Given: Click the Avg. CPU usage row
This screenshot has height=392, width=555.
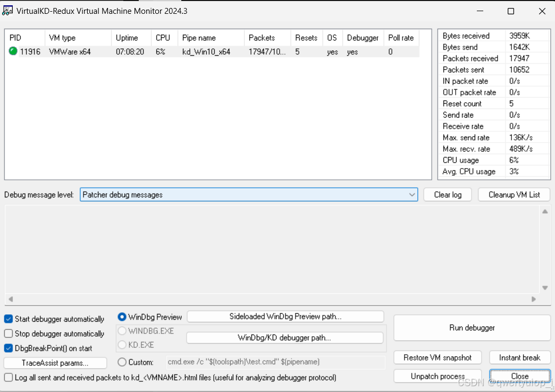Looking at the screenshot, I should coord(494,171).
